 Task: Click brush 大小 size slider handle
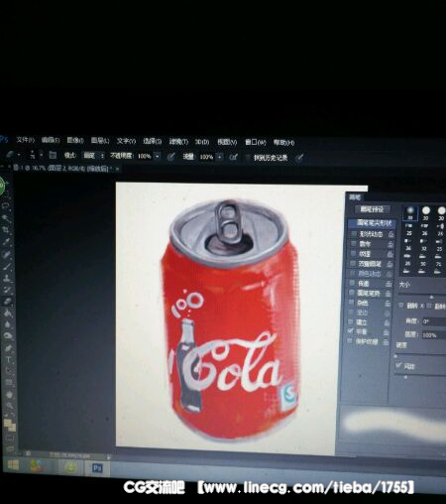coord(432,297)
